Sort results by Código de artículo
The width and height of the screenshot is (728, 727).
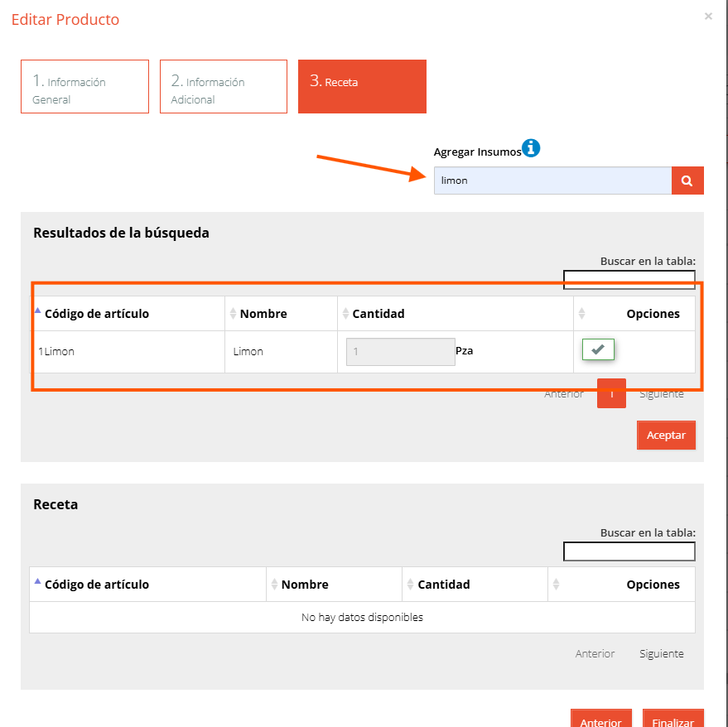128,314
